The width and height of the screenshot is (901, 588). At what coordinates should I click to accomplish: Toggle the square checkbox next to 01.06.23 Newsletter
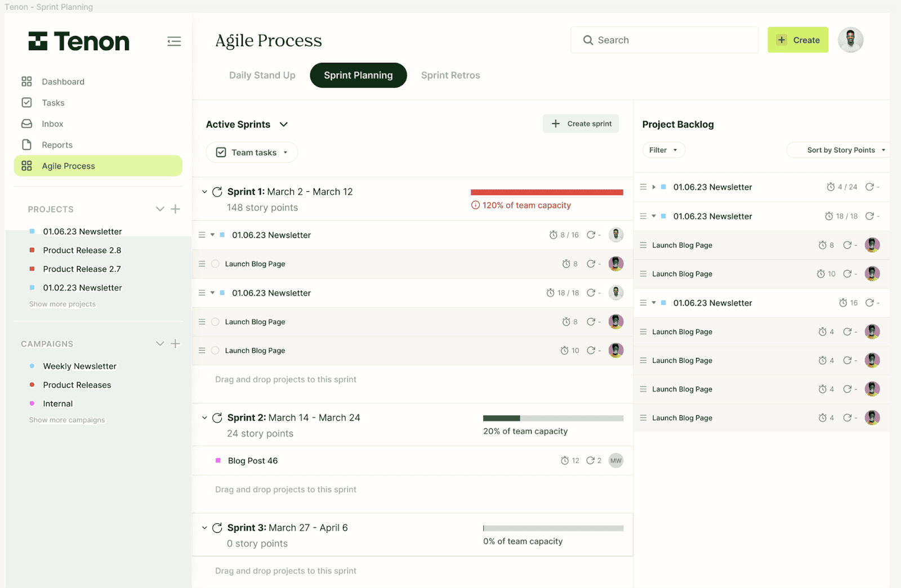[222, 235]
